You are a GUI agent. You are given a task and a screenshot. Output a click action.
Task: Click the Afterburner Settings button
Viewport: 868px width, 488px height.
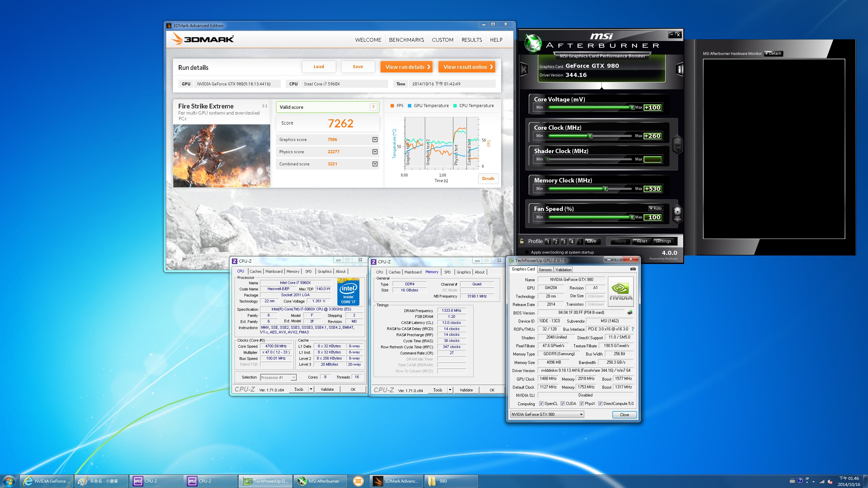point(663,241)
